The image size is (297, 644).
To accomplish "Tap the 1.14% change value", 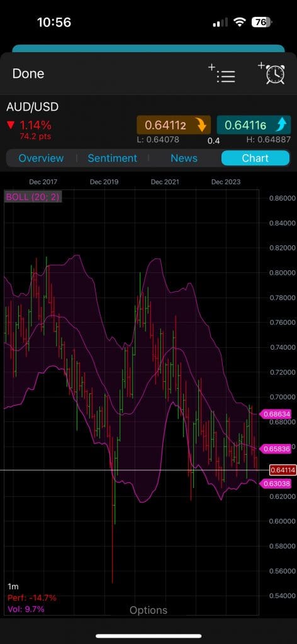I will (x=35, y=125).
